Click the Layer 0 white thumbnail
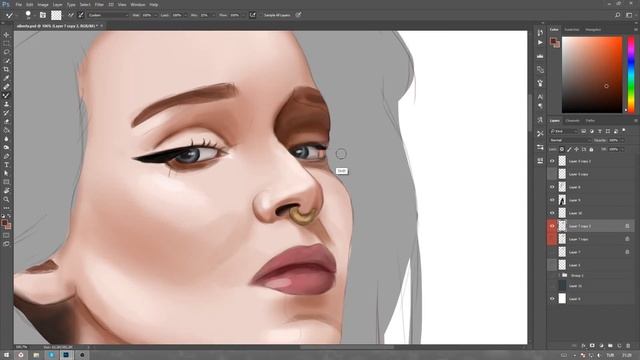This screenshot has width=640, height=360. (x=562, y=299)
